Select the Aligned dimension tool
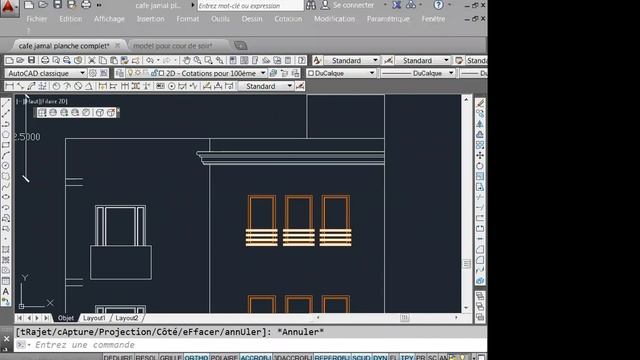This screenshot has width=640, height=360. point(20,86)
